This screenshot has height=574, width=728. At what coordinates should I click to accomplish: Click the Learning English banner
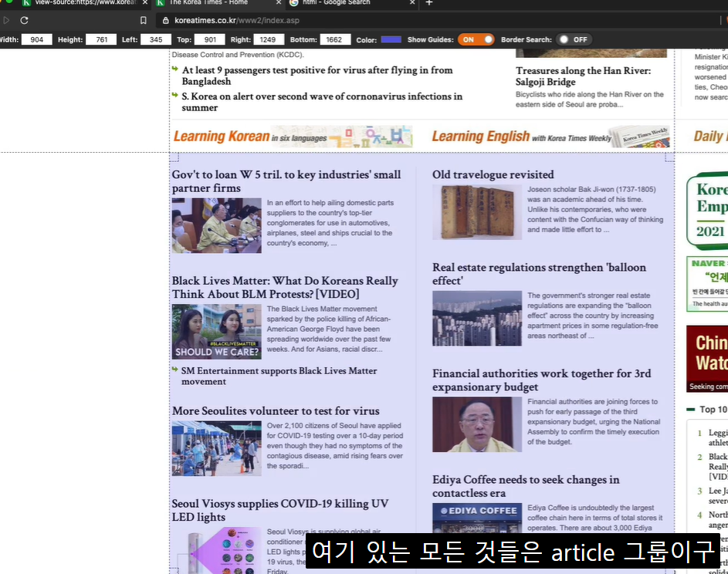pyautogui.click(x=550, y=137)
